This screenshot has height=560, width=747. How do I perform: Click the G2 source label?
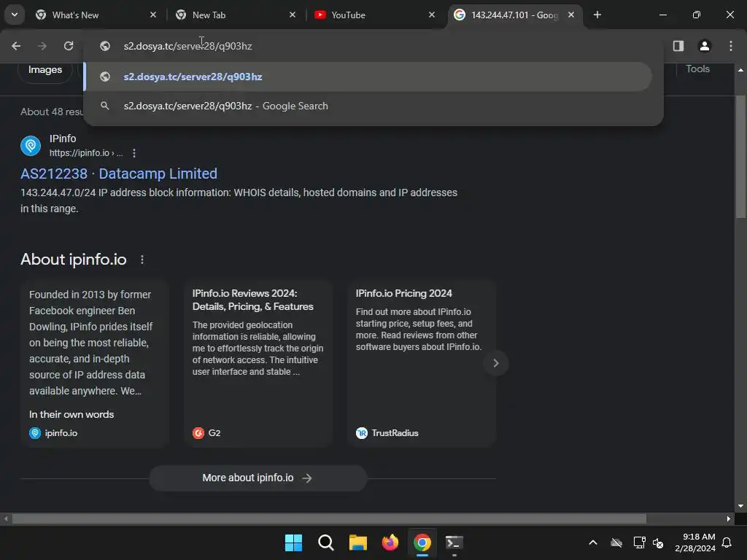(x=206, y=433)
